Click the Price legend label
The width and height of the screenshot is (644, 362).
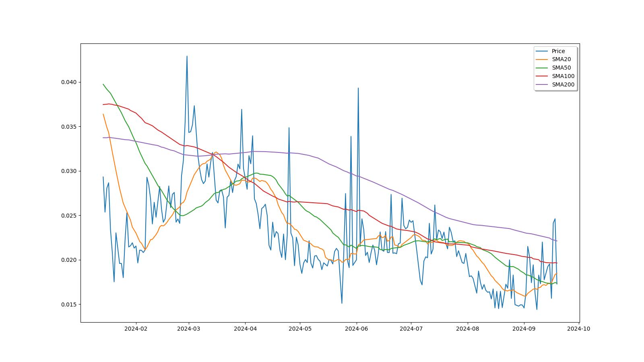click(x=558, y=51)
